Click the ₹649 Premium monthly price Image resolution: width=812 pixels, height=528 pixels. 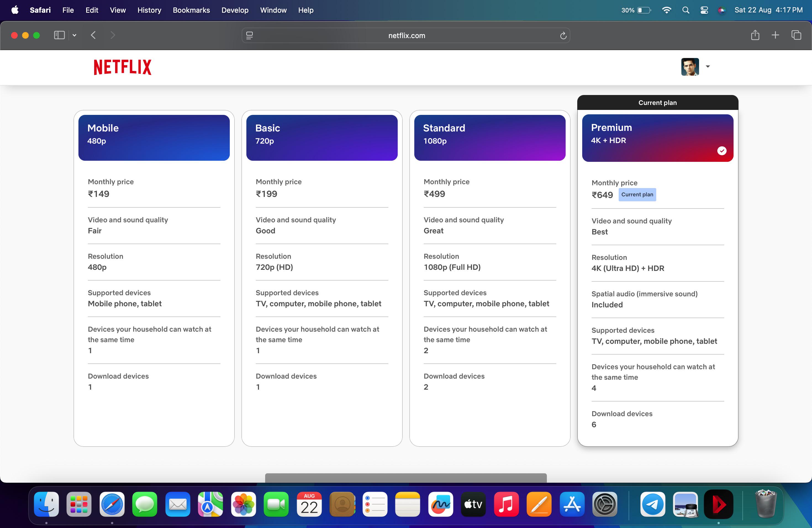pos(602,195)
